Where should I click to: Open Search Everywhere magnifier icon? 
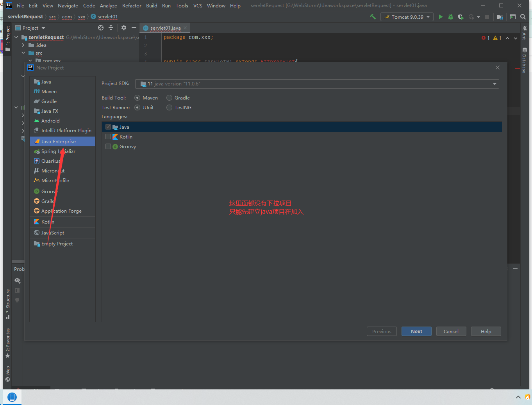point(523,17)
